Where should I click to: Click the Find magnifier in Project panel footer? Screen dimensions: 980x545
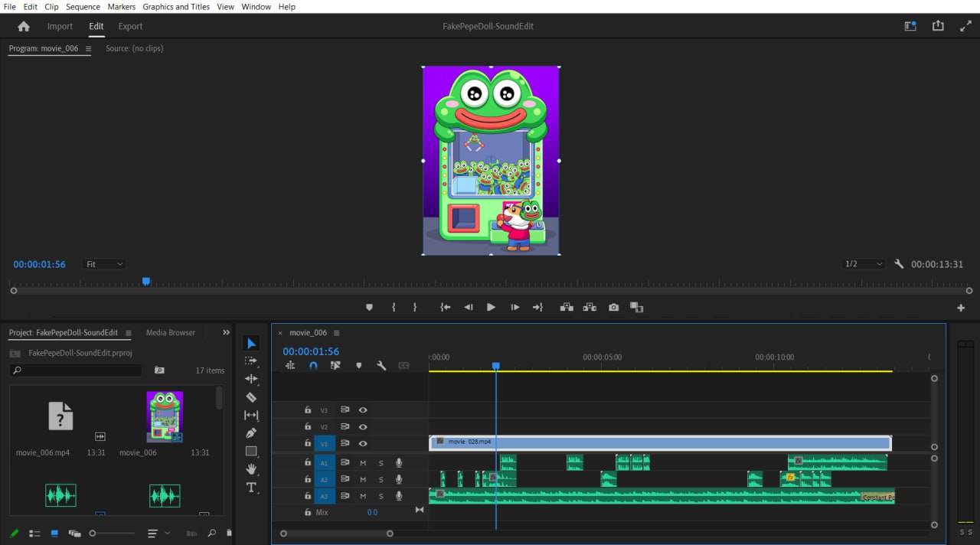coord(212,533)
